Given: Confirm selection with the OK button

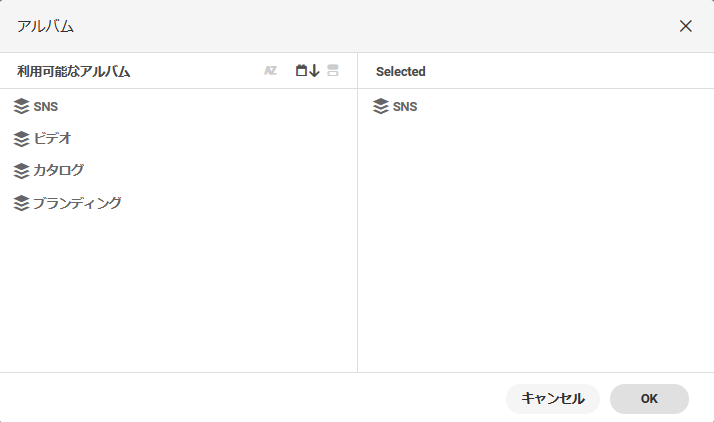Looking at the screenshot, I should [649, 398].
